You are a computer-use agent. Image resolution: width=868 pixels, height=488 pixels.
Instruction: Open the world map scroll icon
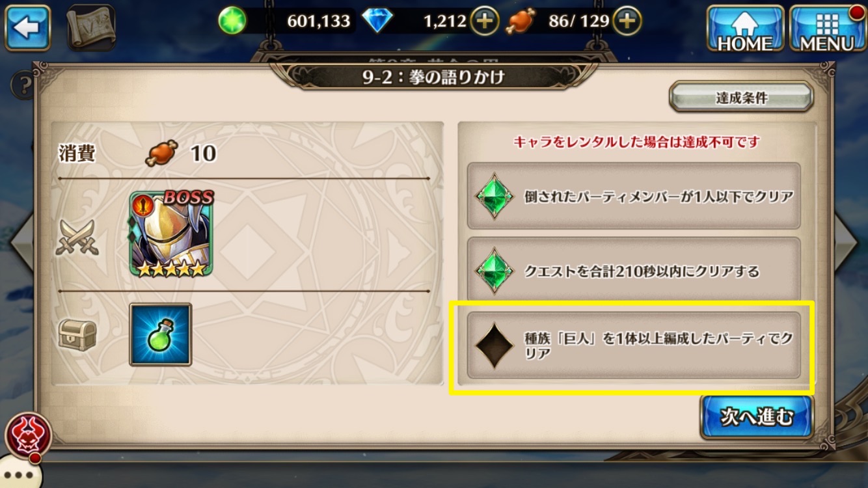tap(90, 27)
